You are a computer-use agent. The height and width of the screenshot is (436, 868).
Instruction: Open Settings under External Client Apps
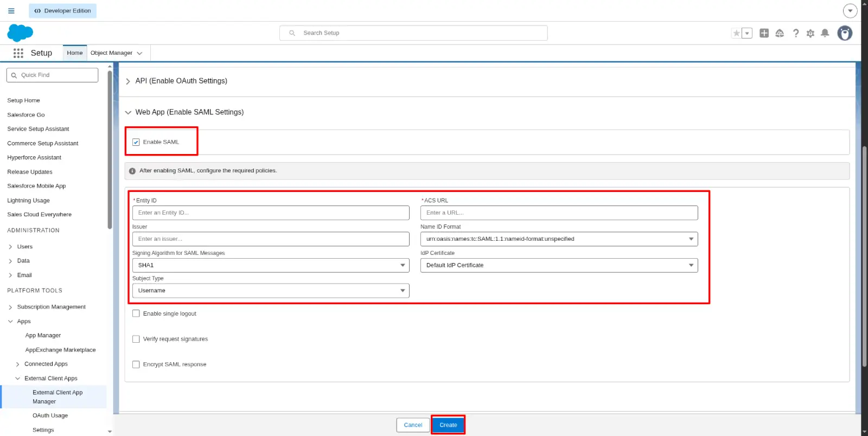point(43,430)
